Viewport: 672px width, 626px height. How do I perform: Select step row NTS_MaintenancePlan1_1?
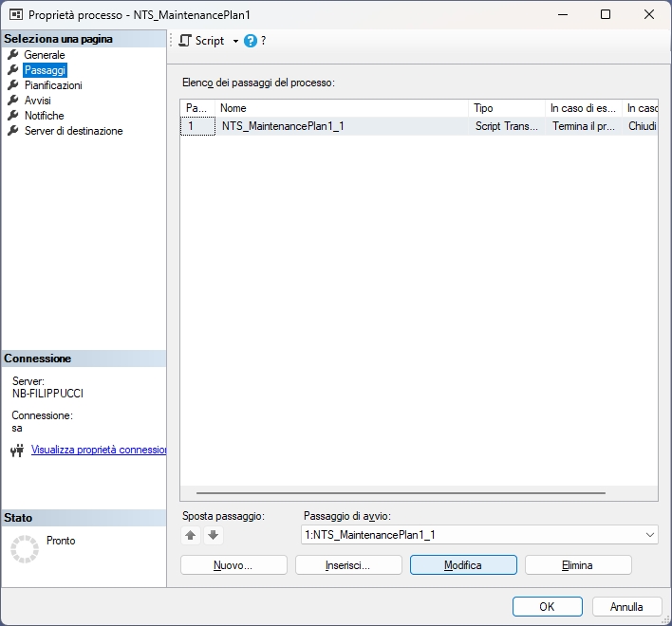(x=420, y=126)
